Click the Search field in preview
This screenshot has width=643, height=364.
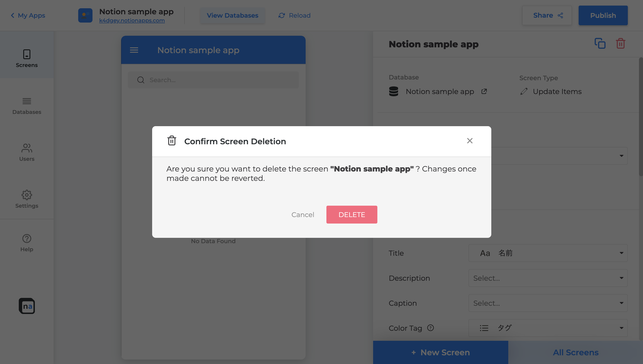click(213, 80)
